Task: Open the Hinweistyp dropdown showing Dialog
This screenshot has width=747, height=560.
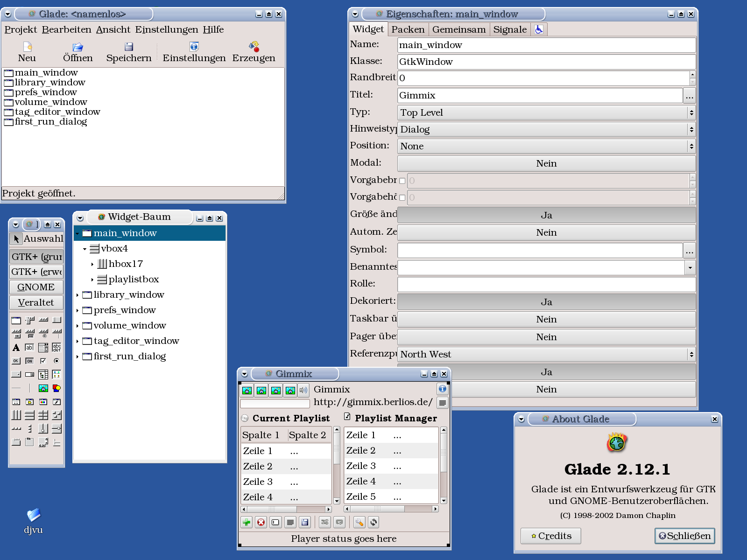Action: coord(546,129)
